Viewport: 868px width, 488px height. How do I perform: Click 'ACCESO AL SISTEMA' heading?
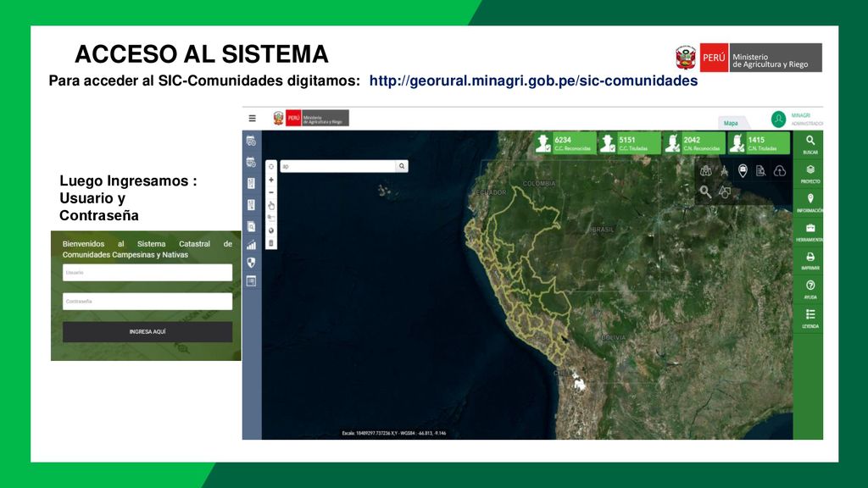point(202,54)
